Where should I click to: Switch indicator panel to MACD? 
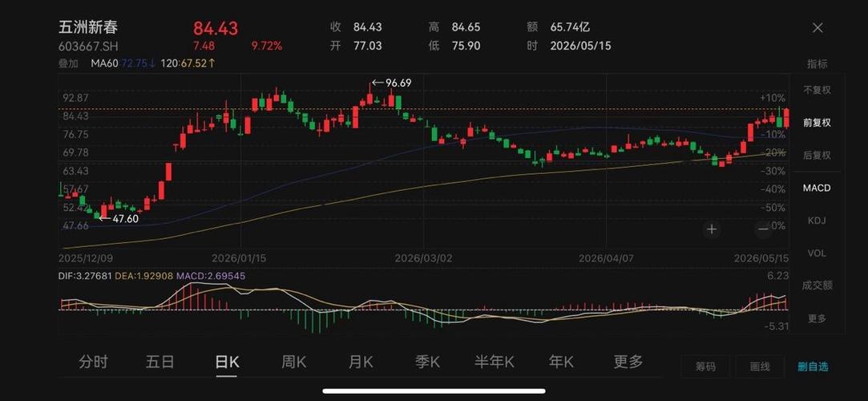817,188
